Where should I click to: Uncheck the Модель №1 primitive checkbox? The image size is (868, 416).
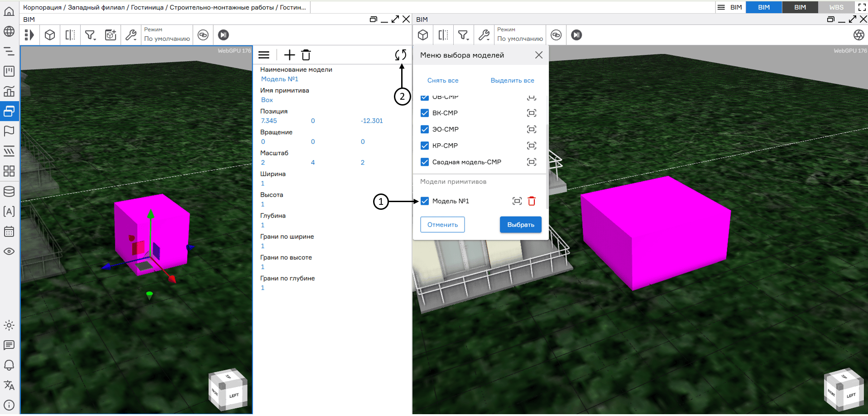[x=425, y=201]
